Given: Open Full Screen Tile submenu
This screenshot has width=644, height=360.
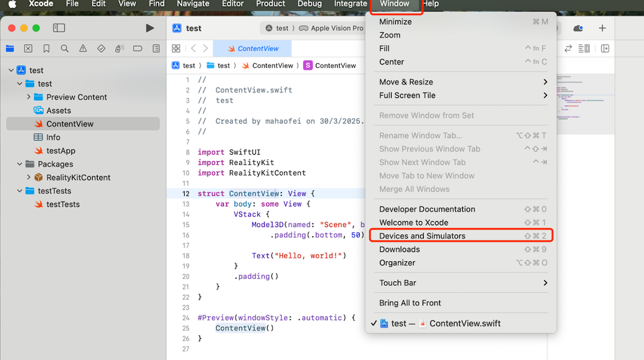Looking at the screenshot, I should pyautogui.click(x=461, y=95).
